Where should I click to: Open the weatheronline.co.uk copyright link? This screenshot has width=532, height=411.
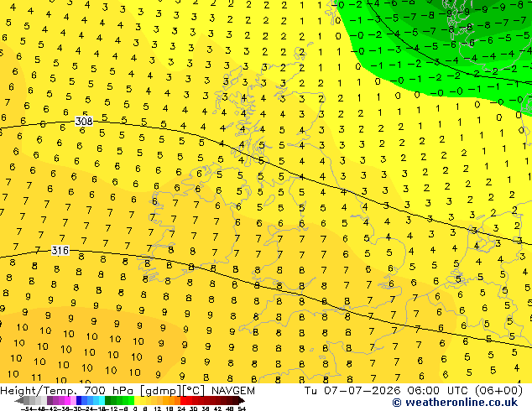coord(455,403)
